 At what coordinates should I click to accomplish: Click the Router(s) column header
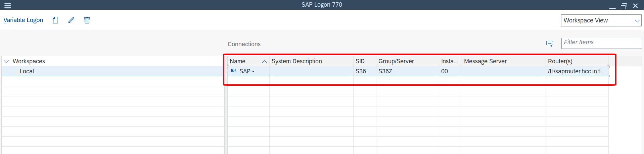point(560,61)
